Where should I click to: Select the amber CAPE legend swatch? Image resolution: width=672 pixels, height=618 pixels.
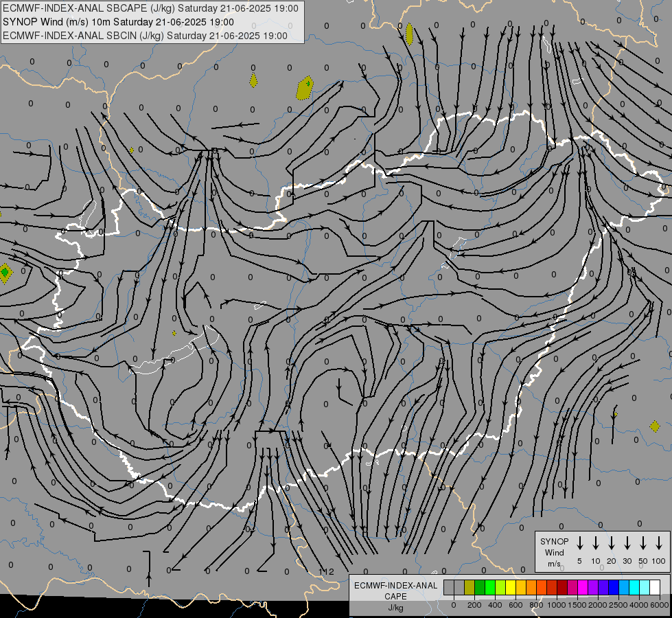coord(521,587)
